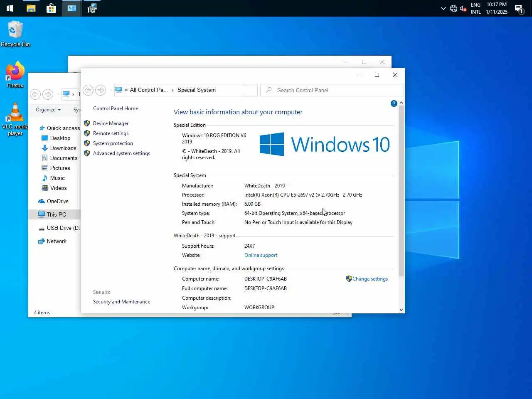Click back arrow in File Explorer window
The height and width of the screenshot is (399, 532).
click(35, 94)
